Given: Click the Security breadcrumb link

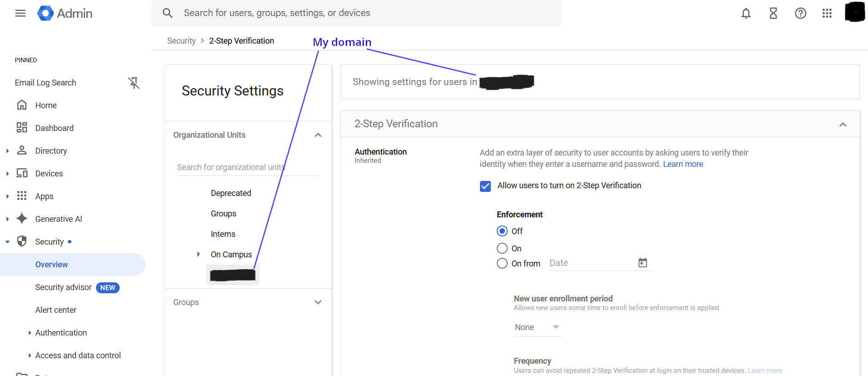Looking at the screenshot, I should 181,41.
